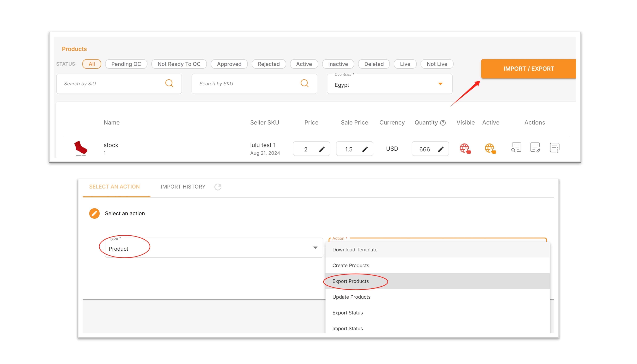The height and width of the screenshot is (364, 637).
Task: Click the USD currency cell
Action: (x=392, y=149)
